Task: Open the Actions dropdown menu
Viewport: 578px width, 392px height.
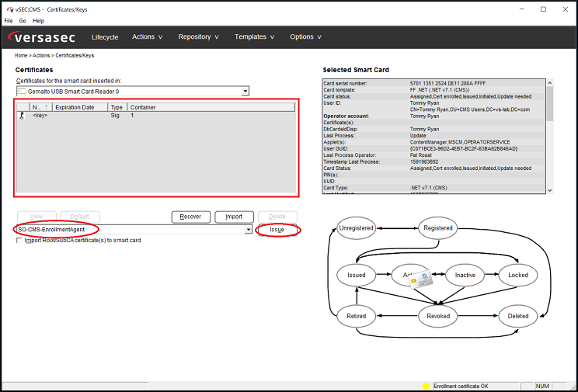Action: click(147, 36)
